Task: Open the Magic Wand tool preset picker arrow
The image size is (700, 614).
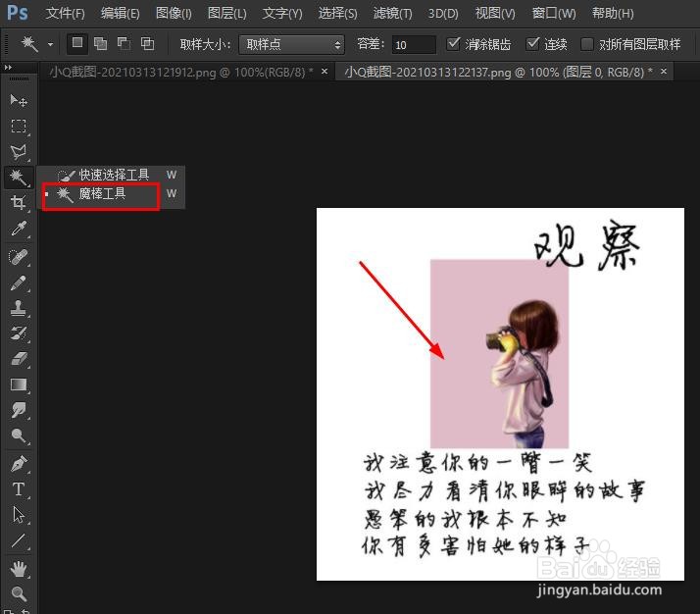Action: pyautogui.click(x=50, y=45)
